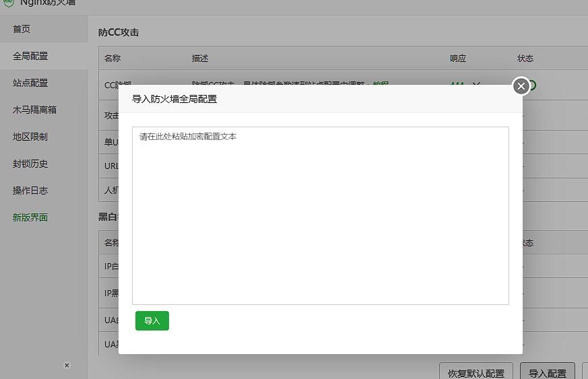
Task: Open 木马隔离箱 in the sidebar
Action: coord(34,110)
